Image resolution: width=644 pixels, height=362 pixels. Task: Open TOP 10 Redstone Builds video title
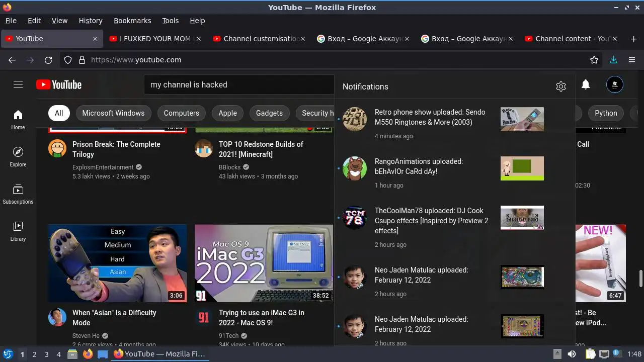261,149
